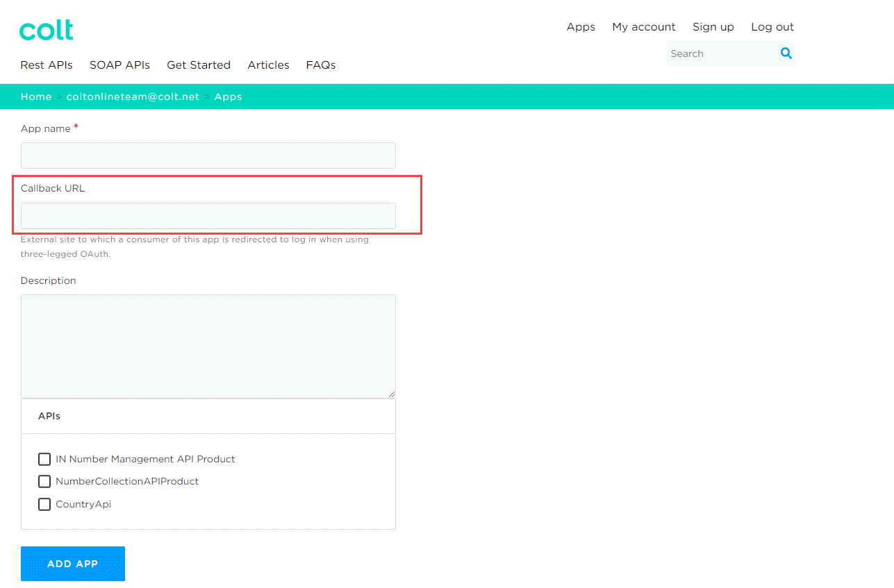Image resolution: width=894 pixels, height=588 pixels.
Task: Tick the IN Number Management API Product checkbox
Action: coord(44,459)
